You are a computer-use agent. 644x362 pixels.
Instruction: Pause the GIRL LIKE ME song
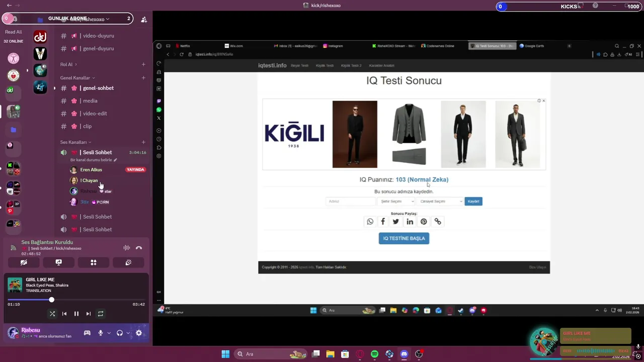coord(76,314)
